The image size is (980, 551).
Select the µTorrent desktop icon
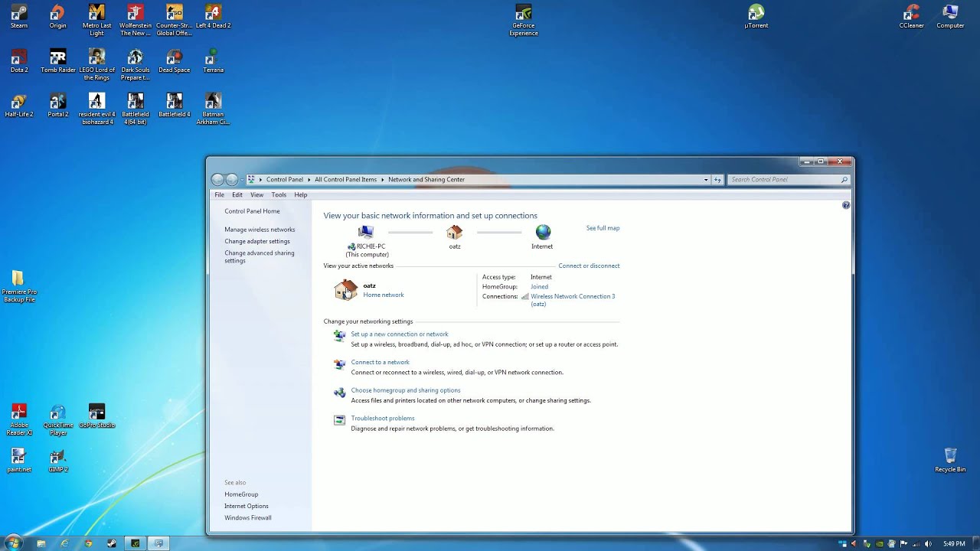[x=756, y=17]
